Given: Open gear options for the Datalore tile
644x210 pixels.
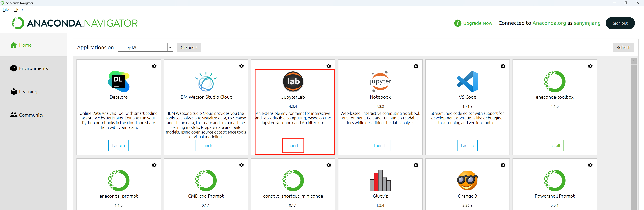Looking at the screenshot, I should point(154,66).
